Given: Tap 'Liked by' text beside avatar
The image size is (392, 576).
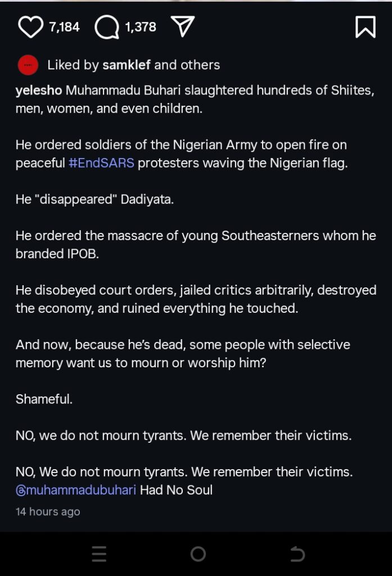Looking at the screenshot, I should pyautogui.click(x=73, y=65).
